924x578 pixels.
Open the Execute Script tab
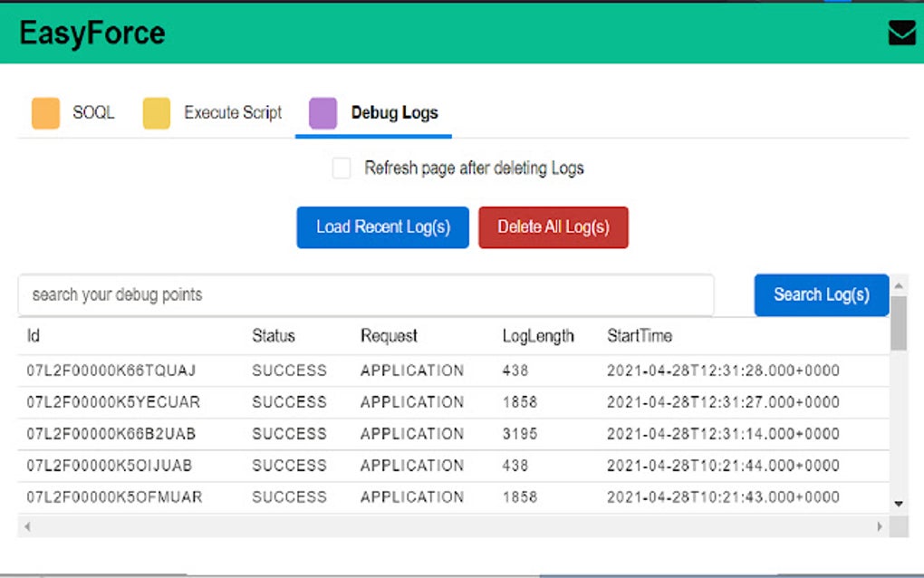tap(233, 113)
